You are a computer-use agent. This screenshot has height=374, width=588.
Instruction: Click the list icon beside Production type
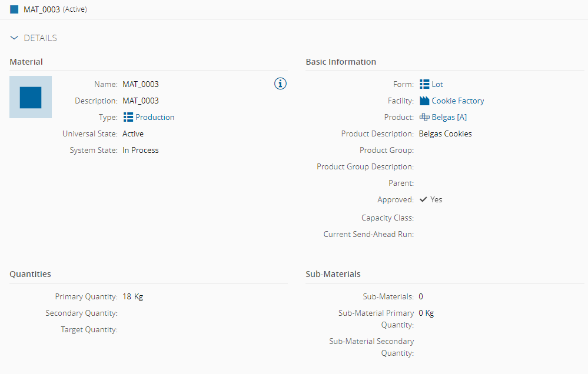[x=128, y=117]
